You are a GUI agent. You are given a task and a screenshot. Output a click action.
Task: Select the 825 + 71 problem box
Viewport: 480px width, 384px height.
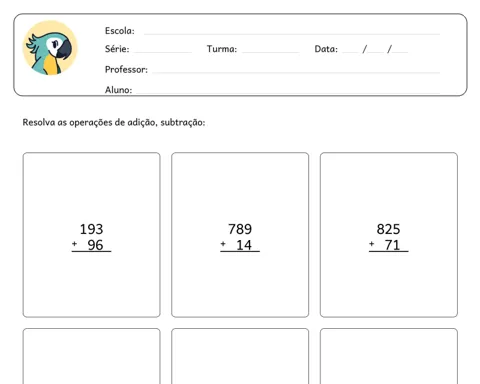pos(389,235)
